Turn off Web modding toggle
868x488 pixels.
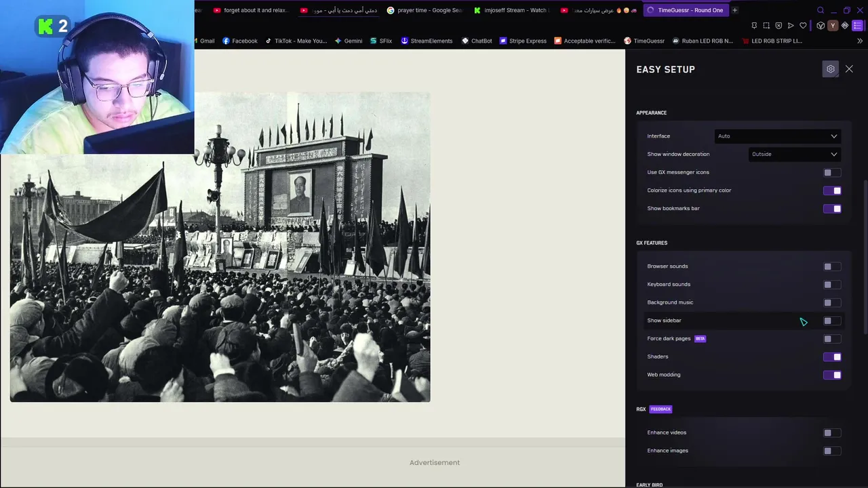coord(832,375)
